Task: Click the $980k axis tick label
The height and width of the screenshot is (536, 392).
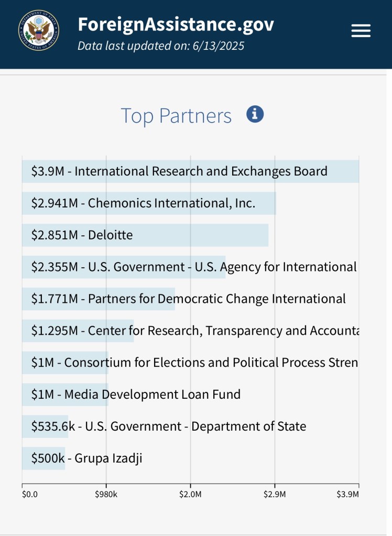Action: (106, 494)
